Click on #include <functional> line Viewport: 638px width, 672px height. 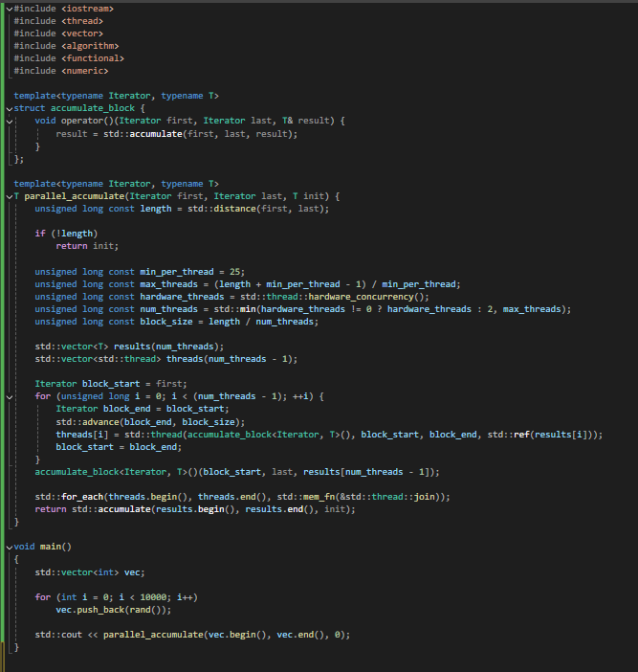click(x=69, y=58)
